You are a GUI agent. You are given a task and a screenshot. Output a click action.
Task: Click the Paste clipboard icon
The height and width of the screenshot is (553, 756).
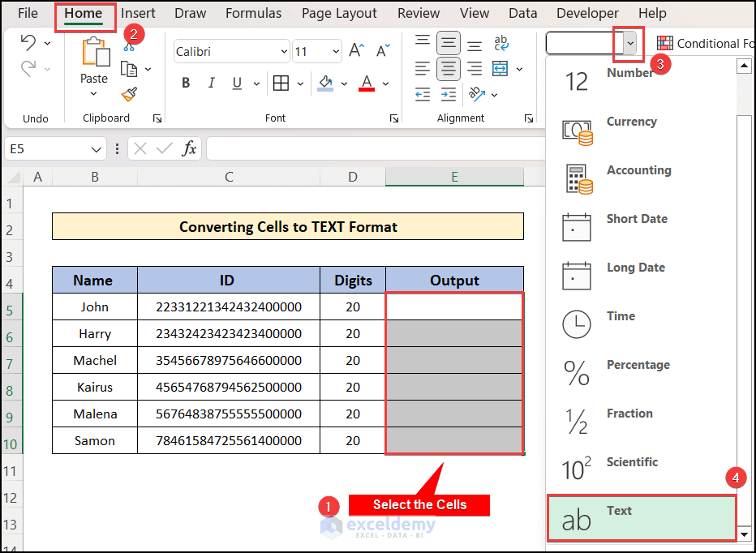95,52
